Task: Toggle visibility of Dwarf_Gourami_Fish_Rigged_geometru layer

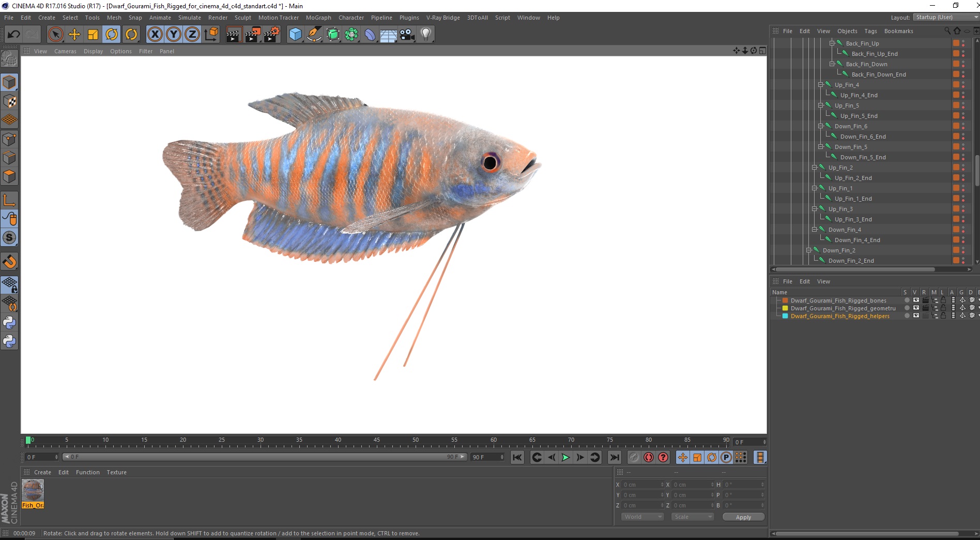Action: coord(916,308)
